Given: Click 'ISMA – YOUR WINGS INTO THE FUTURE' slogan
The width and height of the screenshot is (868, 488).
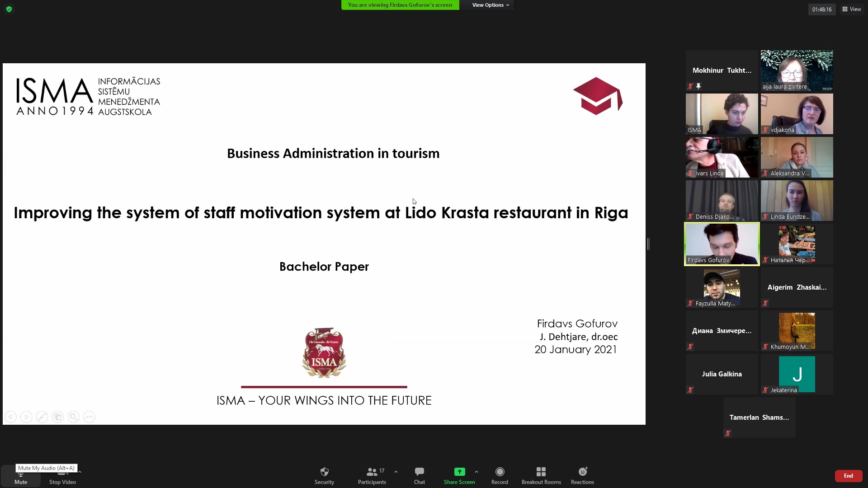Looking at the screenshot, I should 324,400.
